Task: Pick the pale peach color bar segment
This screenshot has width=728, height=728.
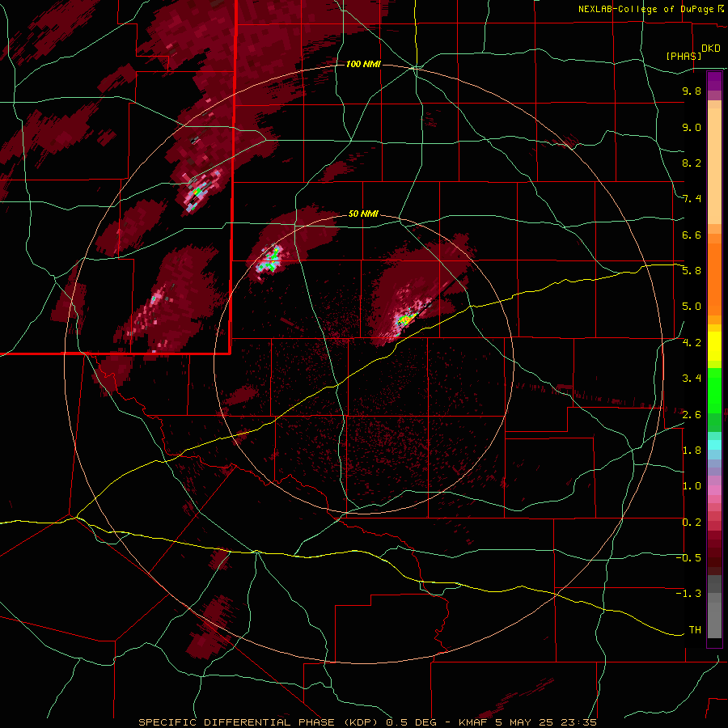Action: tap(714, 166)
